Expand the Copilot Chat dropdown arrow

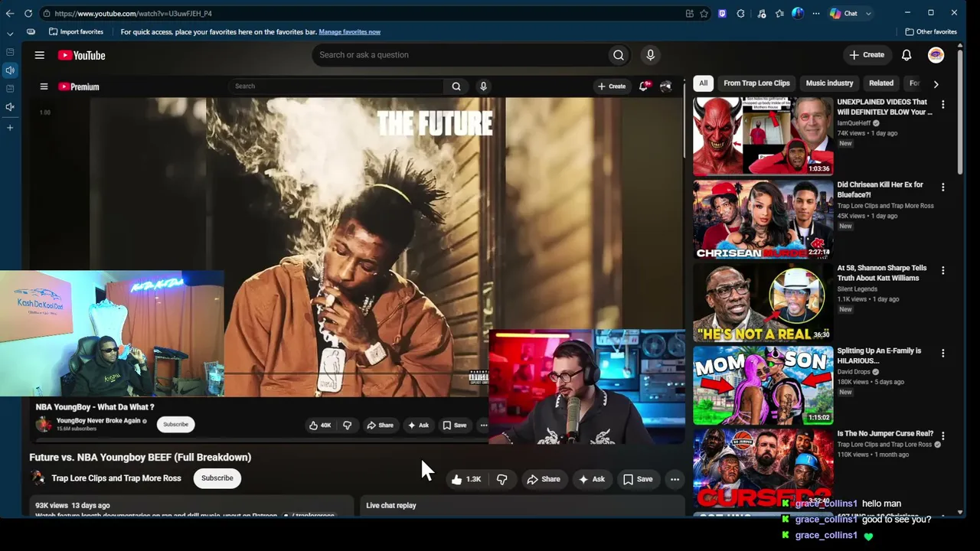pos(868,13)
